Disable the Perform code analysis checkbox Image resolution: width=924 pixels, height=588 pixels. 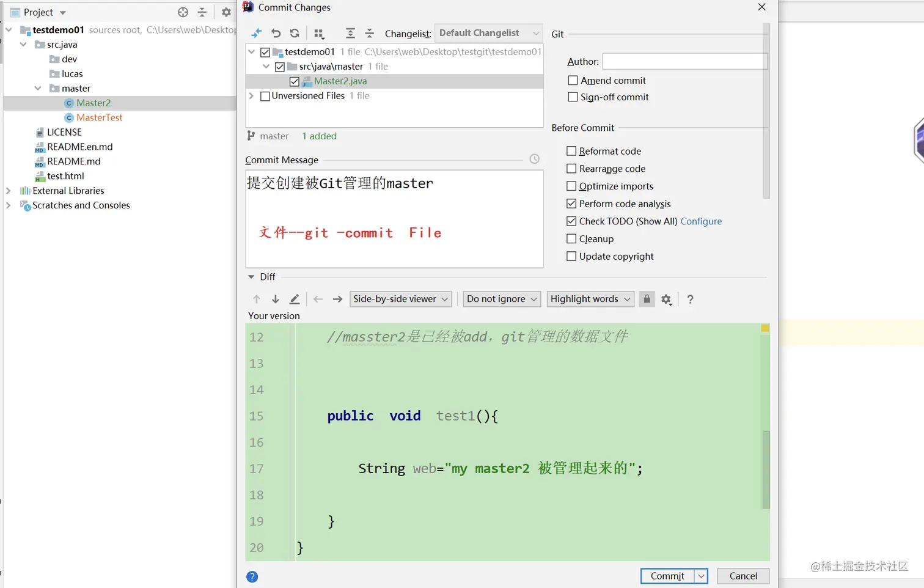(571, 204)
